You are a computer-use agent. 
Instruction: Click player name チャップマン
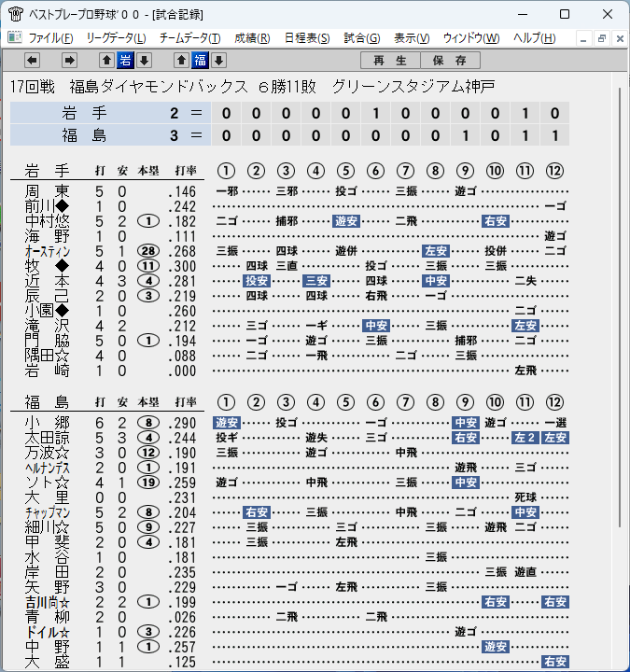click(48, 512)
